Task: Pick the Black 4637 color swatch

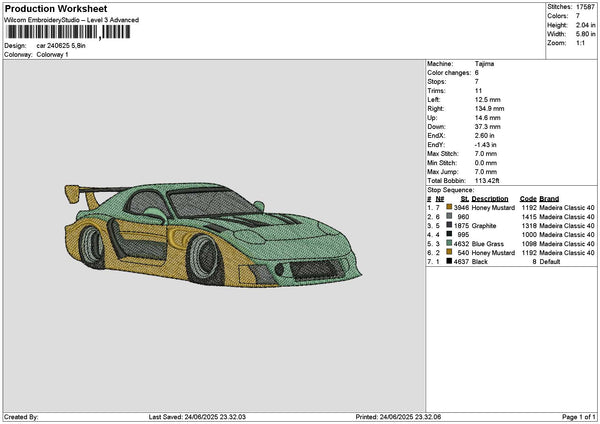Action: point(450,261)
